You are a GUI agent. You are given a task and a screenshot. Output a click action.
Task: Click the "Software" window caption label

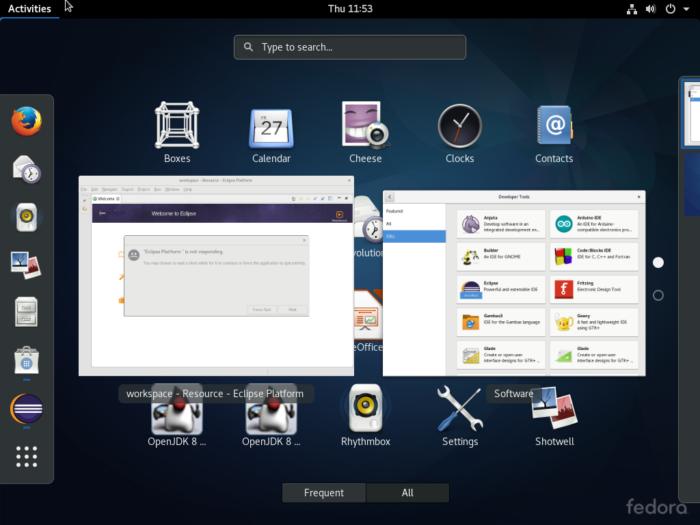(513, 393)
